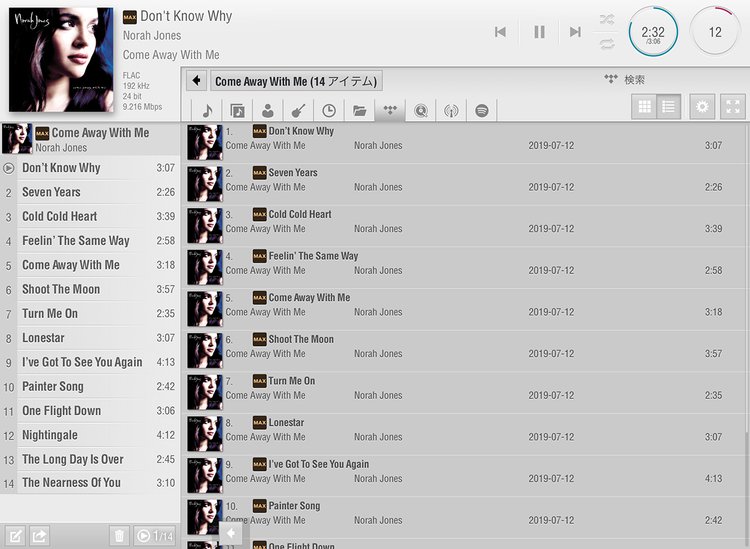Viewport: 750px width, 549px height.
Task: Delete the queue with trash icon
Action: pyautogui.click(x=119, y=536)
